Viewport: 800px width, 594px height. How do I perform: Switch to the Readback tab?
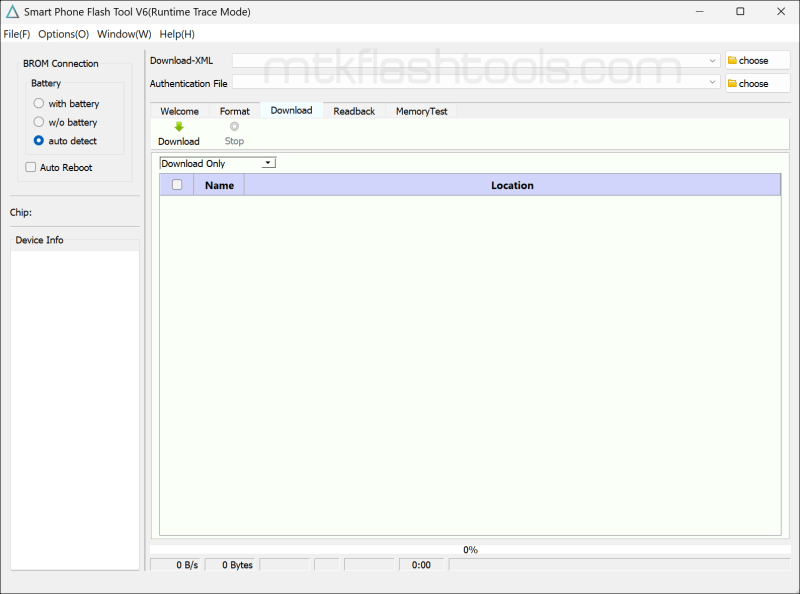click(x=354, y=111)
